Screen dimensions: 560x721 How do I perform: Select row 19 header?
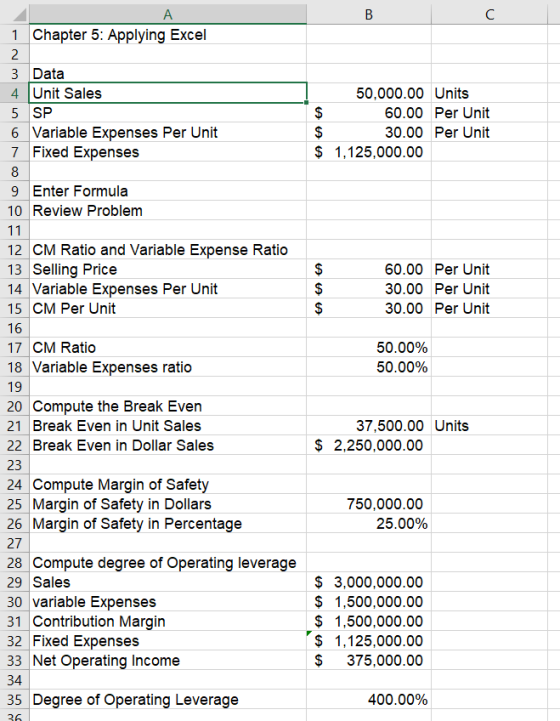click(15, 387)
